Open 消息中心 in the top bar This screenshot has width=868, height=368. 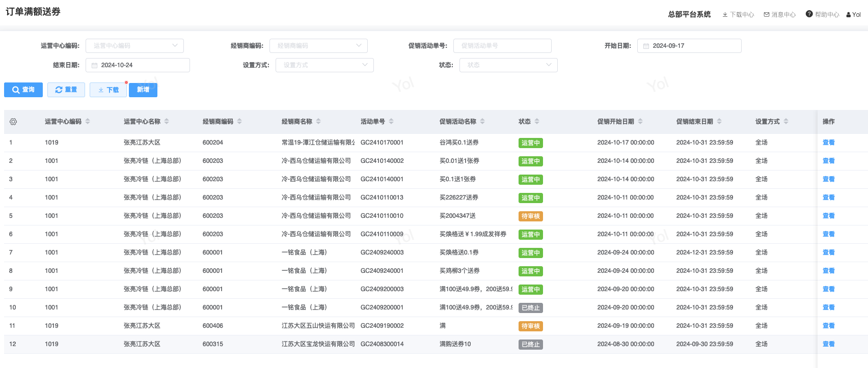[x=780, y=15]
